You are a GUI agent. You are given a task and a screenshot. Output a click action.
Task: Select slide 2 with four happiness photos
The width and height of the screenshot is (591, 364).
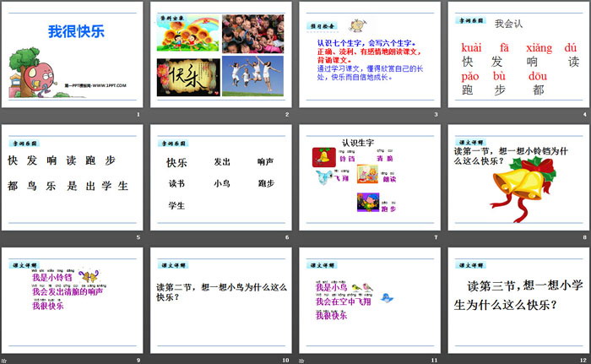221,55
